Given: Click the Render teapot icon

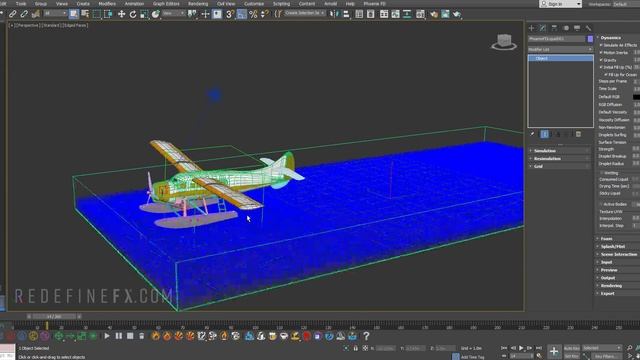Looking at the screenshot, I should 456,14.
